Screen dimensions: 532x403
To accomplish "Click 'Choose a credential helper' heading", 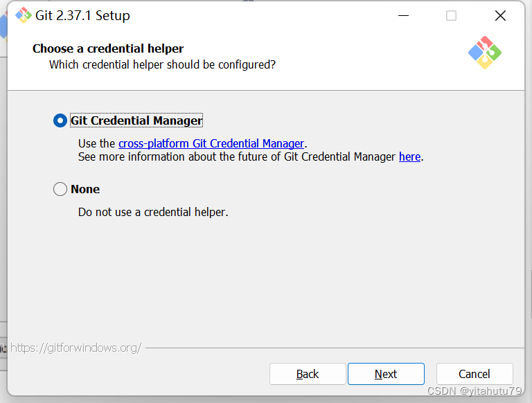I will (x=108, y=48).
